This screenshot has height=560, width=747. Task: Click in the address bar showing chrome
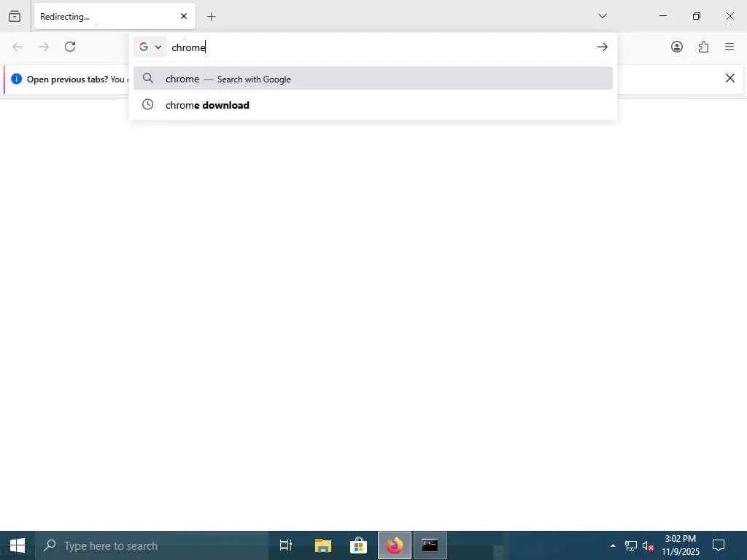coord(380,47)
